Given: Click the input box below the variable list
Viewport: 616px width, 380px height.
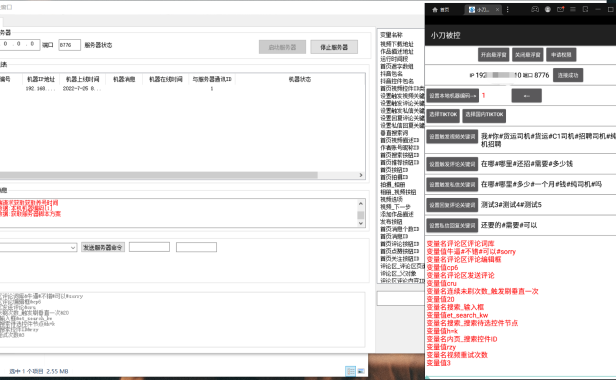Looking at the screenshot, I should point(401,299).
